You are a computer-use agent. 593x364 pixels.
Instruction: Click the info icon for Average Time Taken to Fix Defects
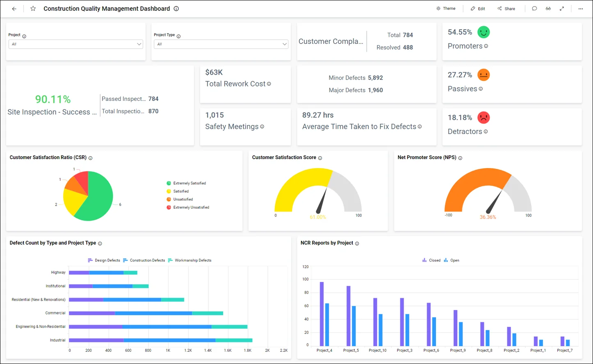[420, 127]
